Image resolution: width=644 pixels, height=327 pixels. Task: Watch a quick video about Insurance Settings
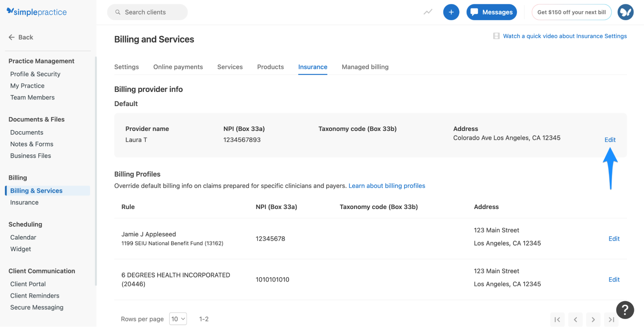pyautogui.click(x=565, y=36)
